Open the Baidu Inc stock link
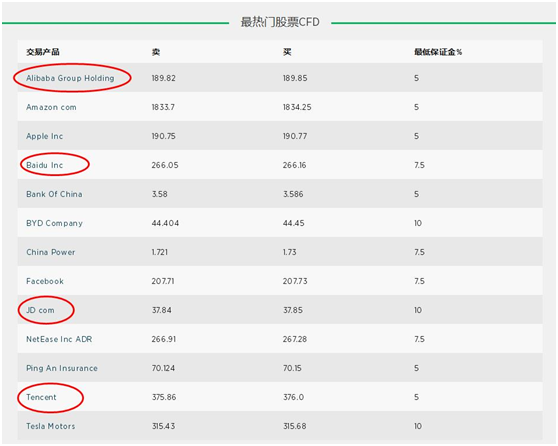 point(44,165)
